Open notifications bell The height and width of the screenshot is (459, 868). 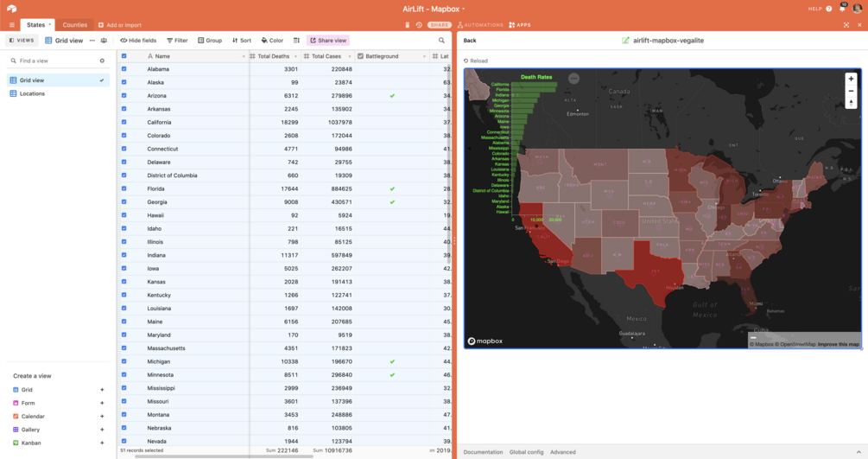pos(843,9)
